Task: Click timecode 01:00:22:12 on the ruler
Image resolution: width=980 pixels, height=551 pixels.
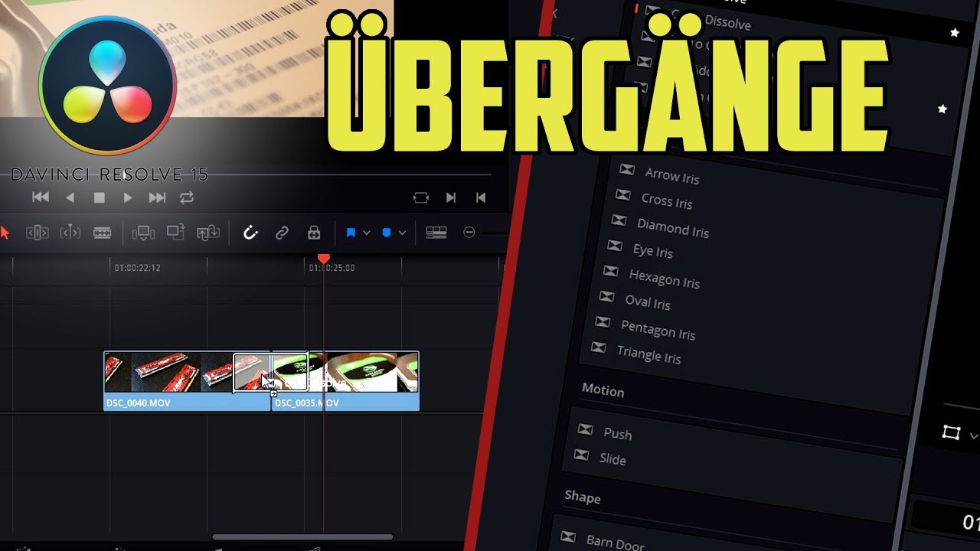Action: coord(138,268)
